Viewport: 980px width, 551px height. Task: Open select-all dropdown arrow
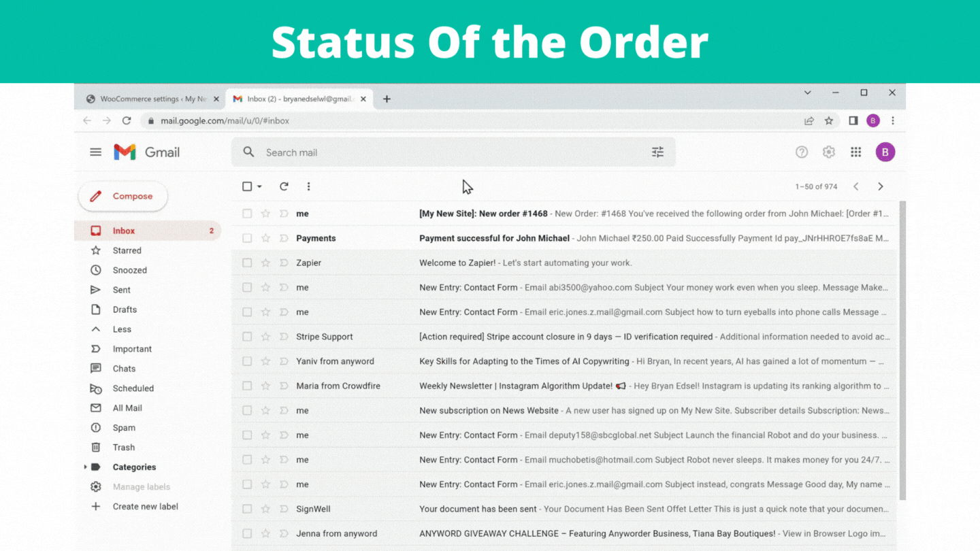coord(259,186)
